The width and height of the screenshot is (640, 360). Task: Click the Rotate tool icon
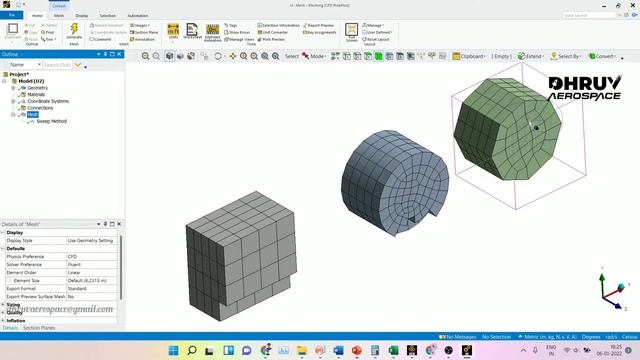(218, 56)
